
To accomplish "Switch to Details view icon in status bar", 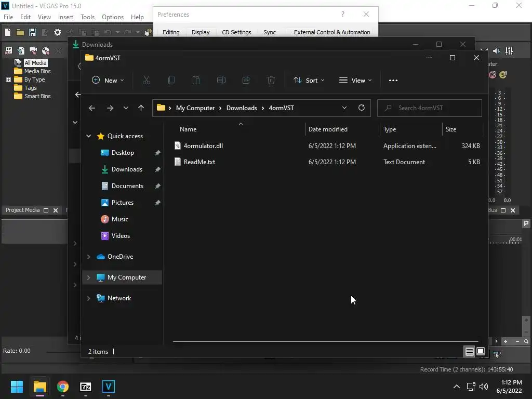I will 469,352.
